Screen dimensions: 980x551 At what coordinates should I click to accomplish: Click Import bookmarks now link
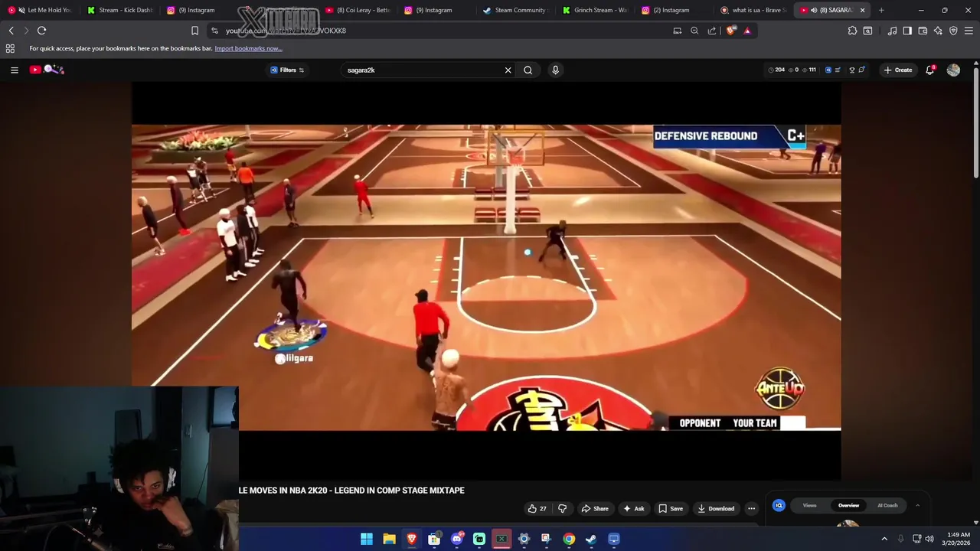248,48
